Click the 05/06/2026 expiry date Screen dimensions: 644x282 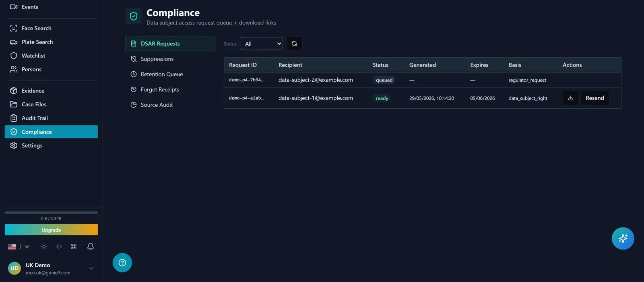[x=483, y=98]
